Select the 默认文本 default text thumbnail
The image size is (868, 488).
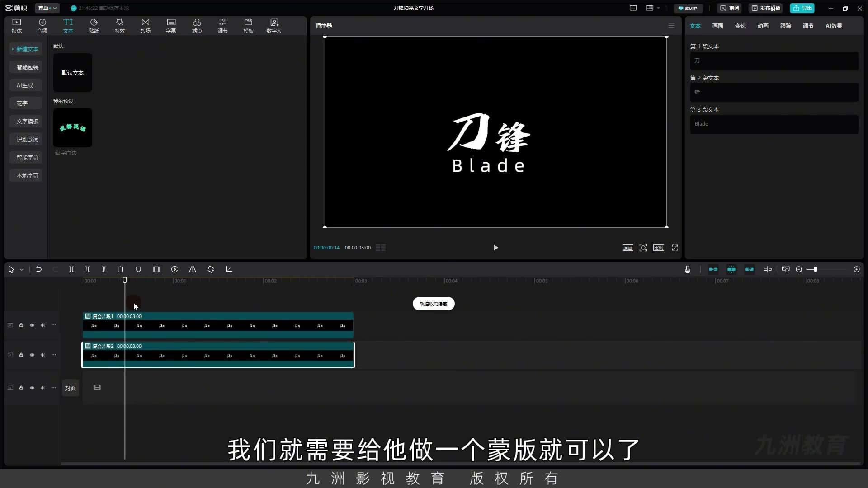[73, 73]
